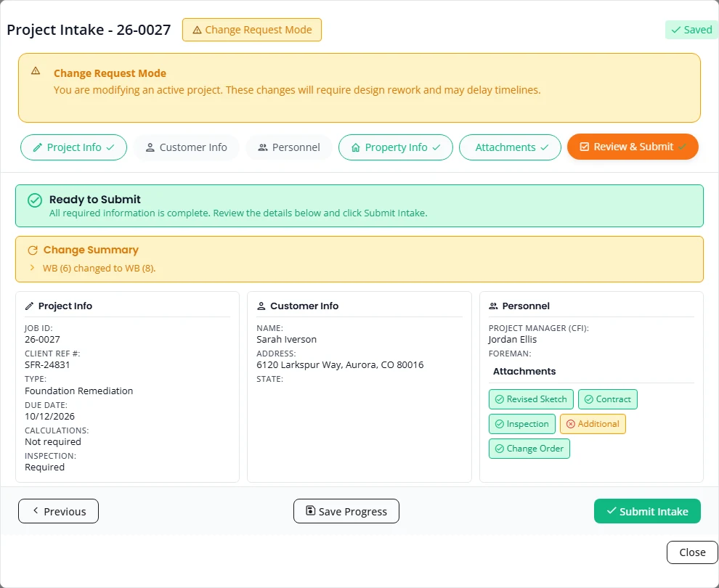Click the checkmark icon on Submit Intake

coord(612,510)
